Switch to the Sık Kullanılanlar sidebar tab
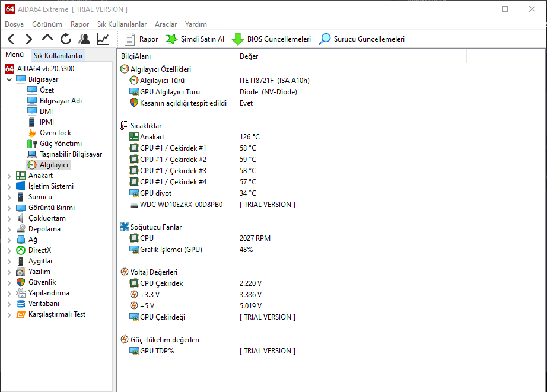 (58, 56)
